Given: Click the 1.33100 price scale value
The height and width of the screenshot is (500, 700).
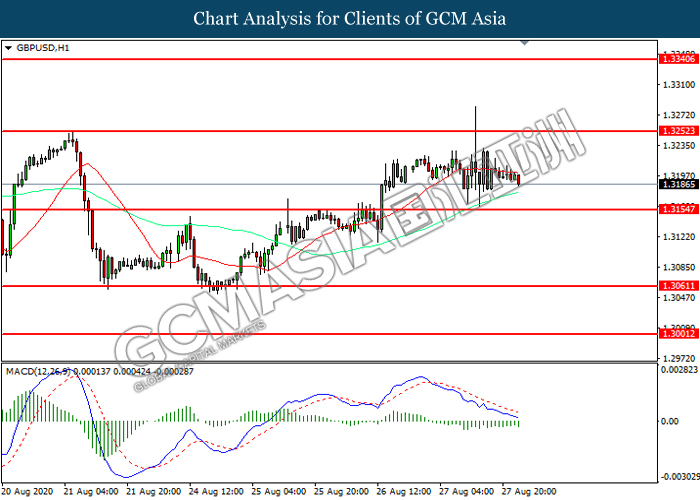Looking at the screenshot, I should [x=679, y=85].
